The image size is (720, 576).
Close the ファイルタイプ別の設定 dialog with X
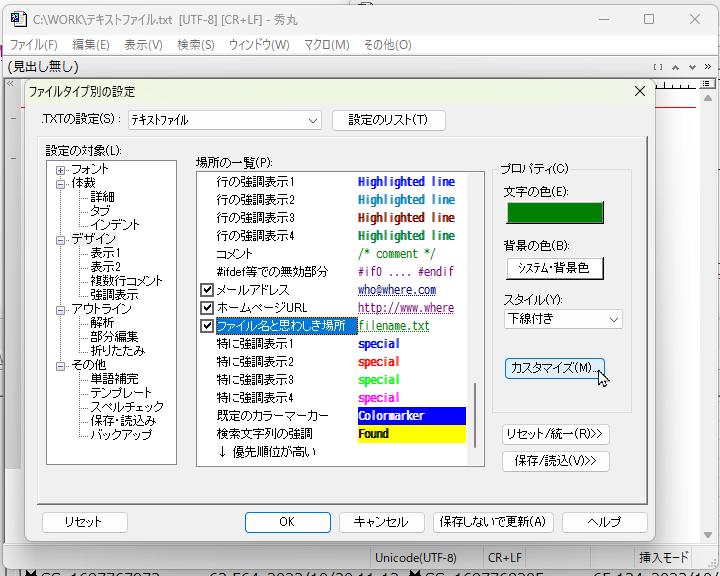coord(640,91)
